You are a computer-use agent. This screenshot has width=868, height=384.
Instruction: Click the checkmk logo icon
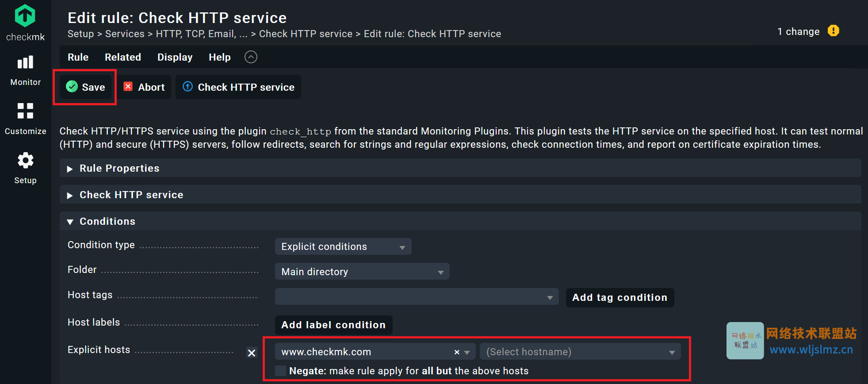pos(25,15)
